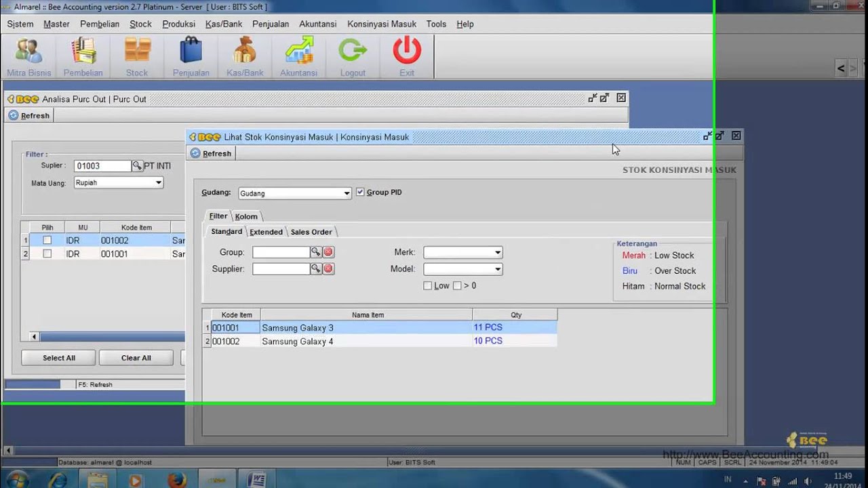The image size is (868, 488).
Task: Sort by the Nama Item column header
Action: click(x=367, y=315)
